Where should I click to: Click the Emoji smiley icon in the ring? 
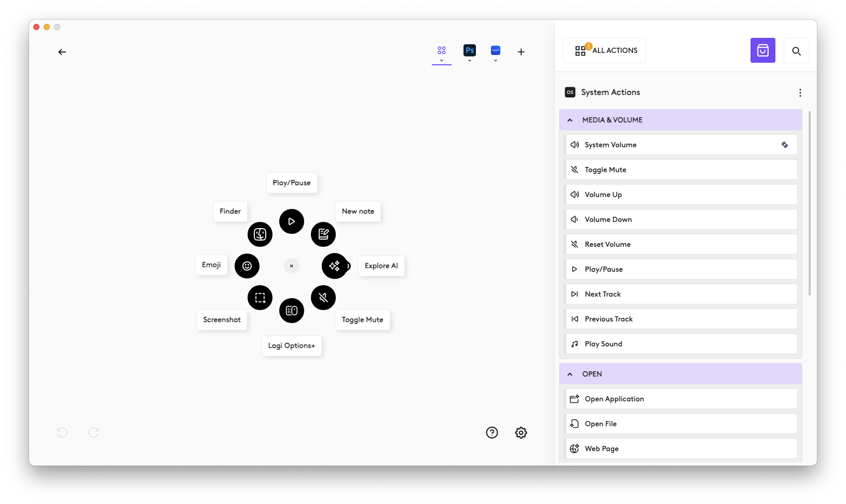[x=247, y=265]
